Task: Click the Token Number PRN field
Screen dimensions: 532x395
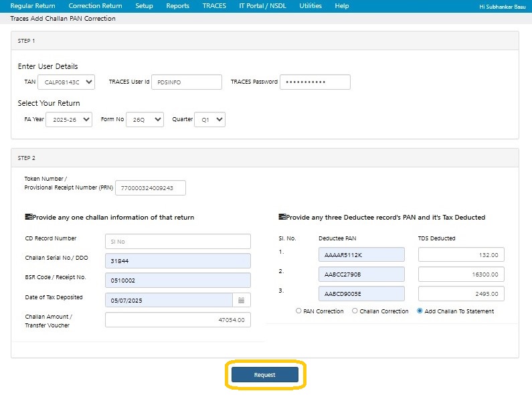Action: tap(150, 188)
